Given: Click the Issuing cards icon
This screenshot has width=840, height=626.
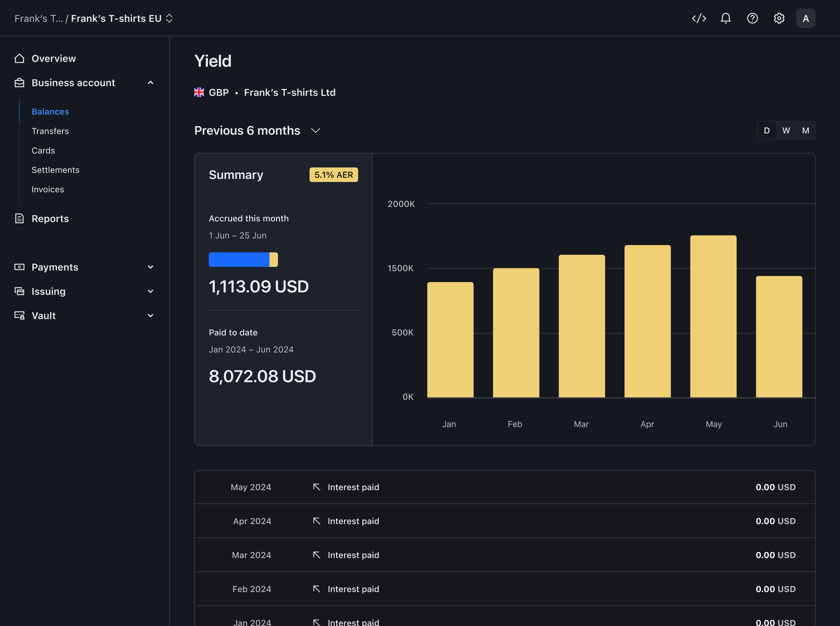Looking at the screenshot, I should (19, 291).
